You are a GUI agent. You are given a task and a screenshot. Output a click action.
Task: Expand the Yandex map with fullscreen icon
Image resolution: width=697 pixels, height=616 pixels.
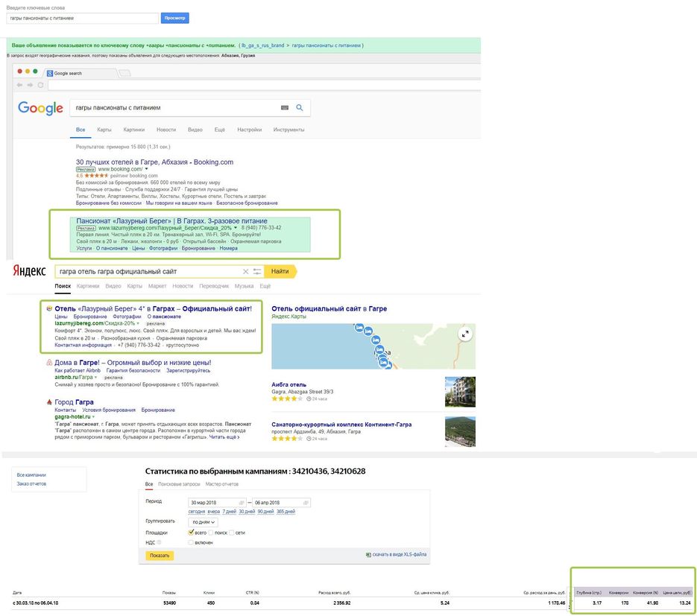(465, 334)
